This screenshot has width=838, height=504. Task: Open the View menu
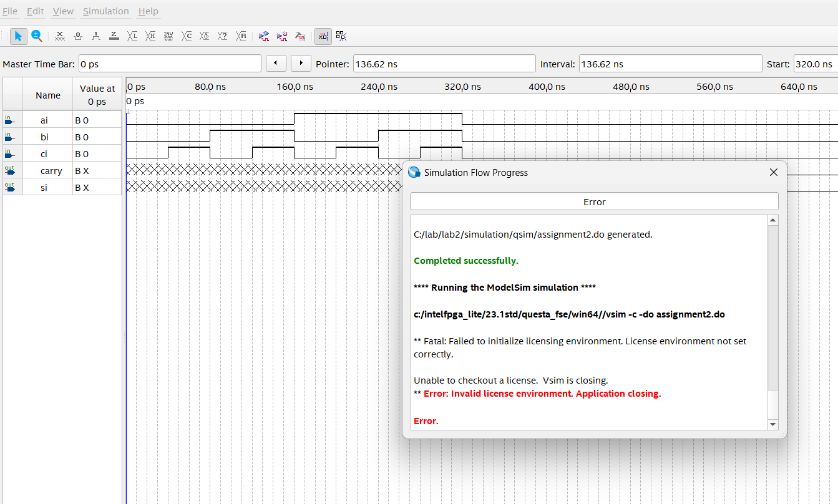(63, 11)
